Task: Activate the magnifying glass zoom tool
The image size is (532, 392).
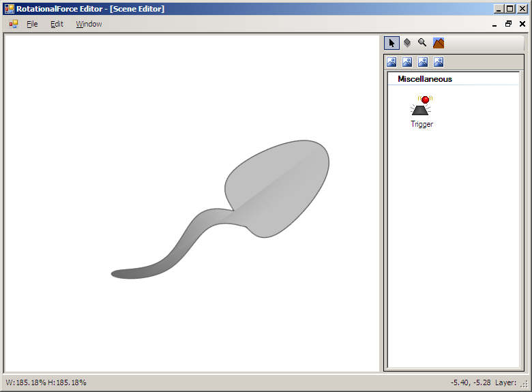Action: click(x=423, y=43)
